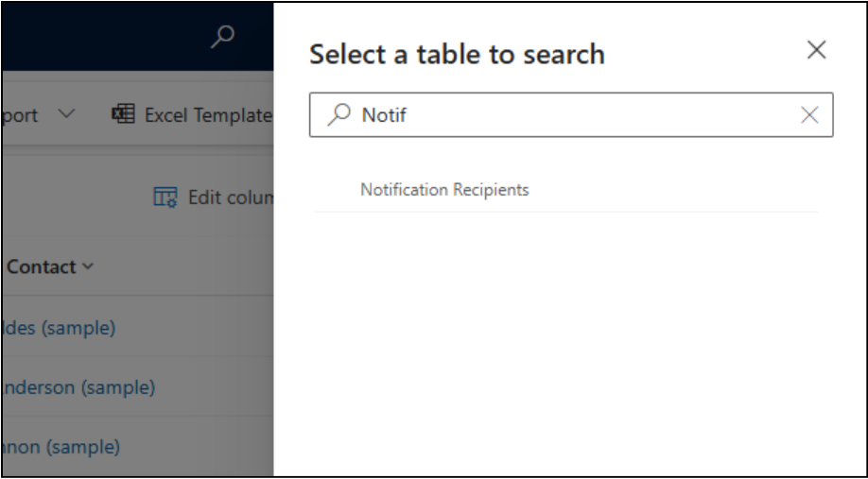Open the Excel Templates command
The image size is (868, 479).
pyautogui.click(x=206, y=115)
